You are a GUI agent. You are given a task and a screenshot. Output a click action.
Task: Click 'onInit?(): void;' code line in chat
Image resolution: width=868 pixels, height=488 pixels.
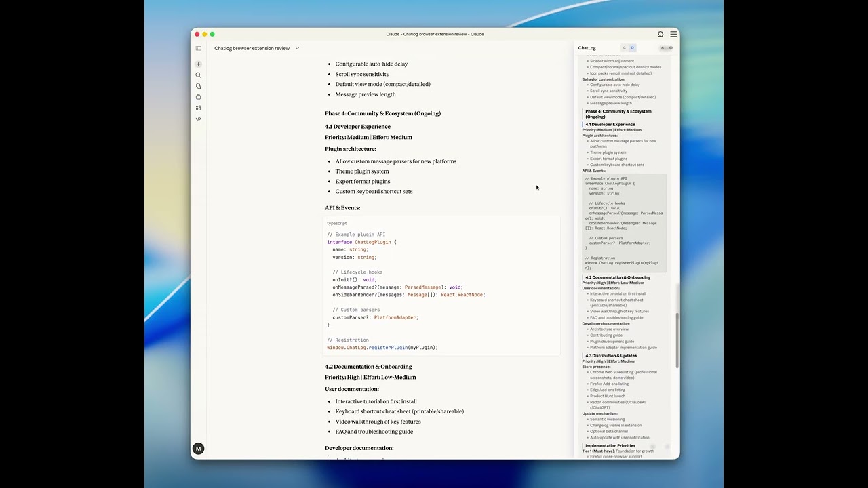point(354,279)
